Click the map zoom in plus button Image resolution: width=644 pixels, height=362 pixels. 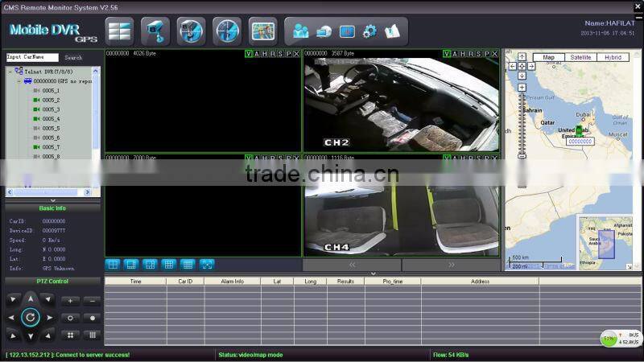(522, 86)
